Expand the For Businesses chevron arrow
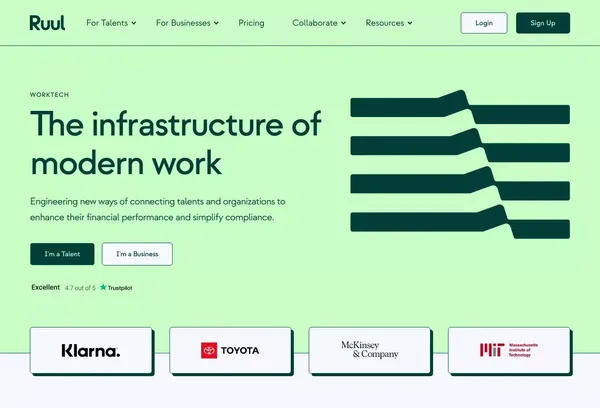The image size is (600, 408). pos(216,23)
